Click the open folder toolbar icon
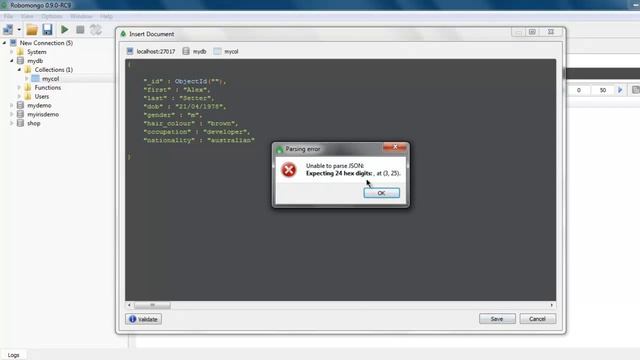 pos(32,29)
